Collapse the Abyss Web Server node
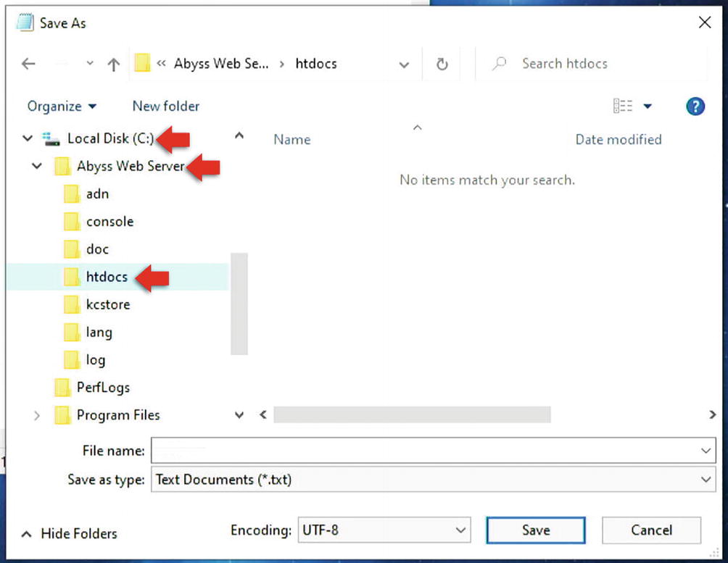Screen dimensions: 728x563 [x=37, y=167]
